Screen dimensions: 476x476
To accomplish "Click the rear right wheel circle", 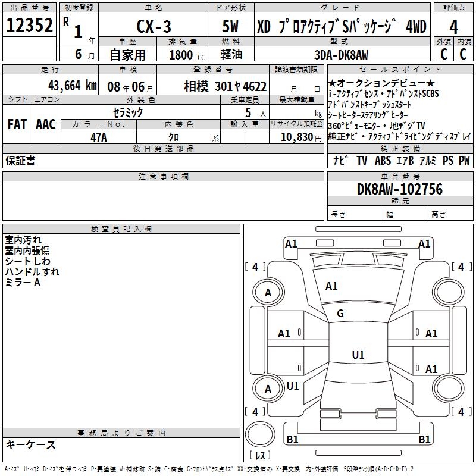I will (449, 389).
